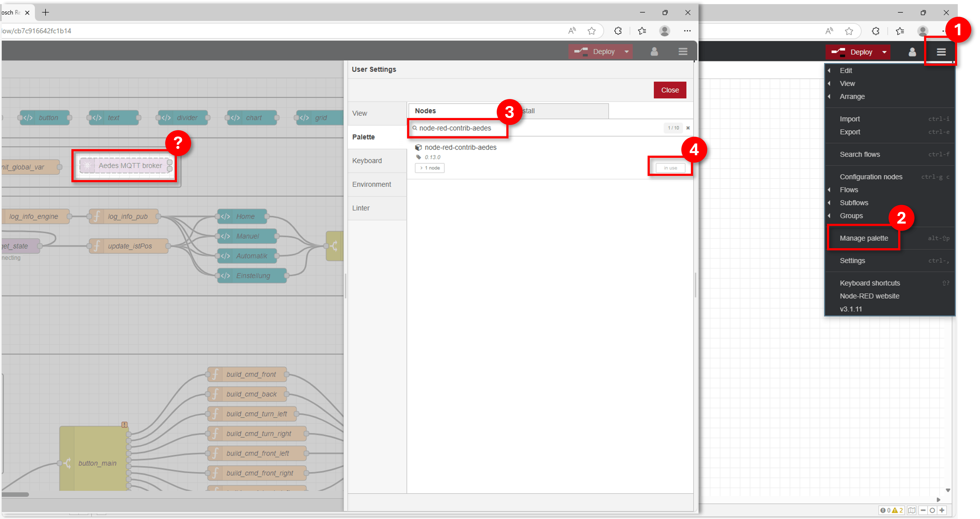Select the build_cmd_back function node
Viewport: 980px width, 519px height.
[x=247, y=394]
